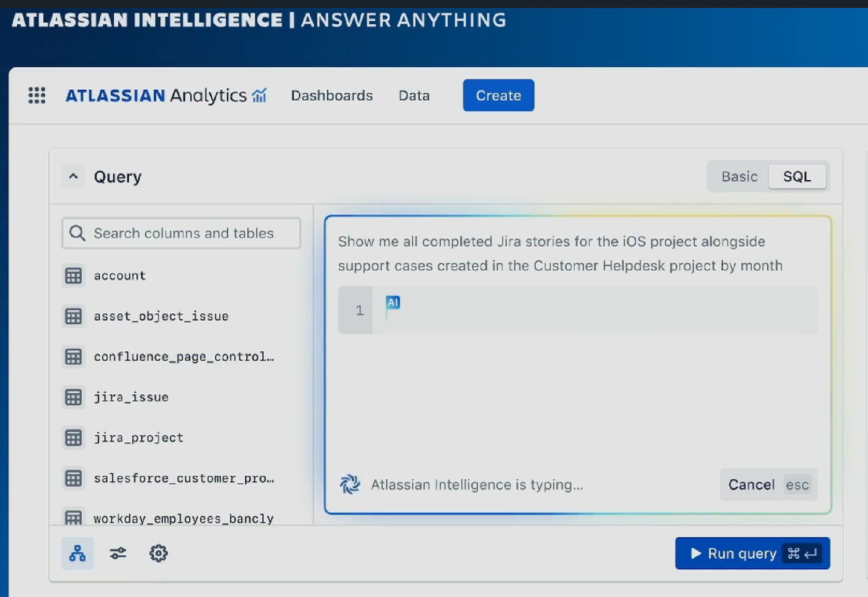This screenshot has height=597, width=868.
Task: Open the query settings gear icon
Action: tap(158, 553)
